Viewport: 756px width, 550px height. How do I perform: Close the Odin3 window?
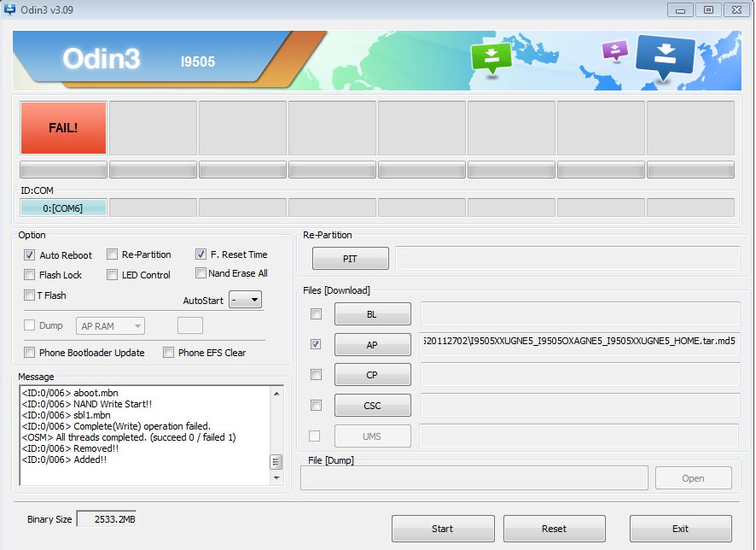click(736, 9)
